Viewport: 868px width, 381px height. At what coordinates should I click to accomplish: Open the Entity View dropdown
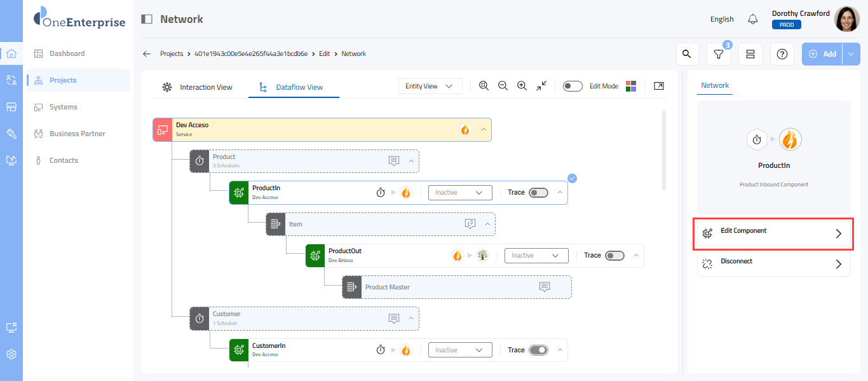430,86
